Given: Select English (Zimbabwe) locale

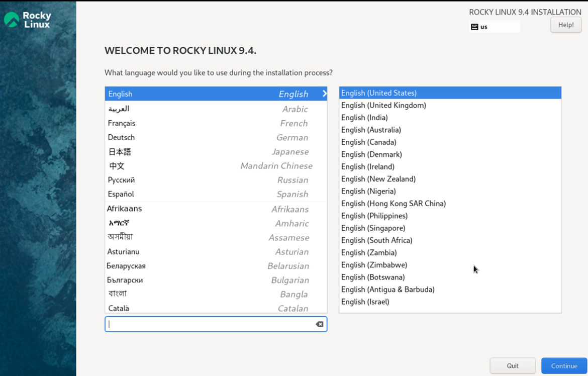Looking at the screenshot, I should (450, 265).
